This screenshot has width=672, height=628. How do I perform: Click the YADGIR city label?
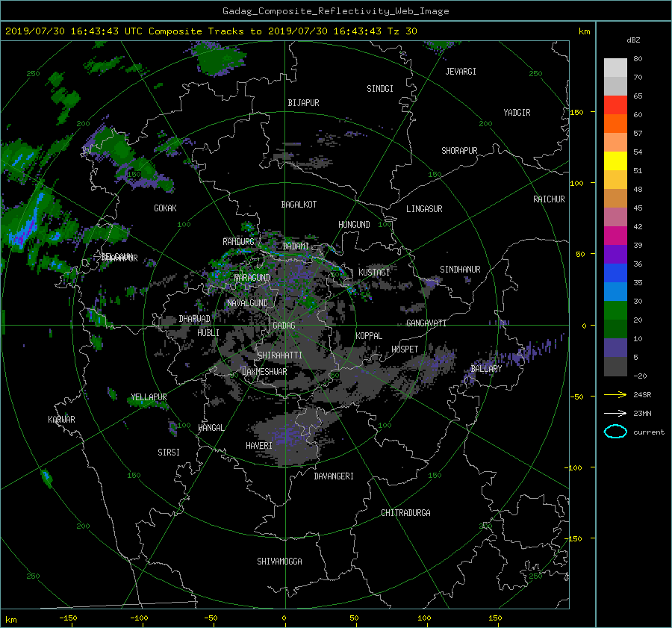[x=517, y=113]
